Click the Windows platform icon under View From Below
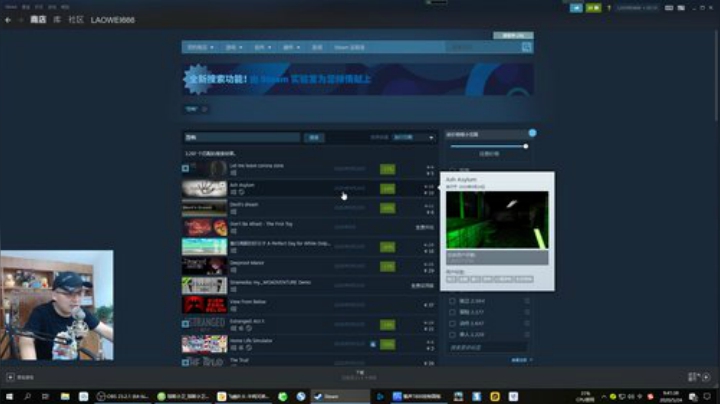The height and width of the screenshot is (404, 720). tap(233, 309)
